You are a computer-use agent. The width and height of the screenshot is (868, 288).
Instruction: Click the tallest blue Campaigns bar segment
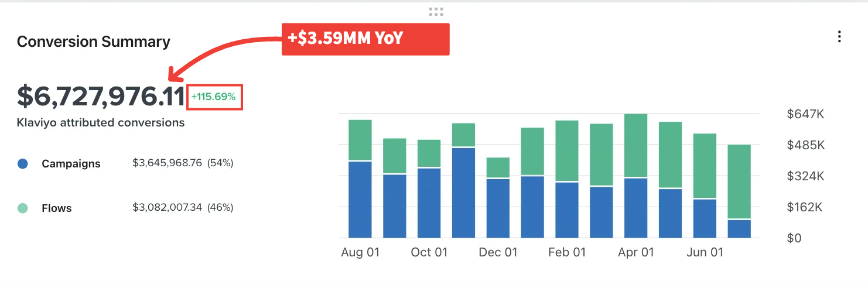tap(464, 193)
